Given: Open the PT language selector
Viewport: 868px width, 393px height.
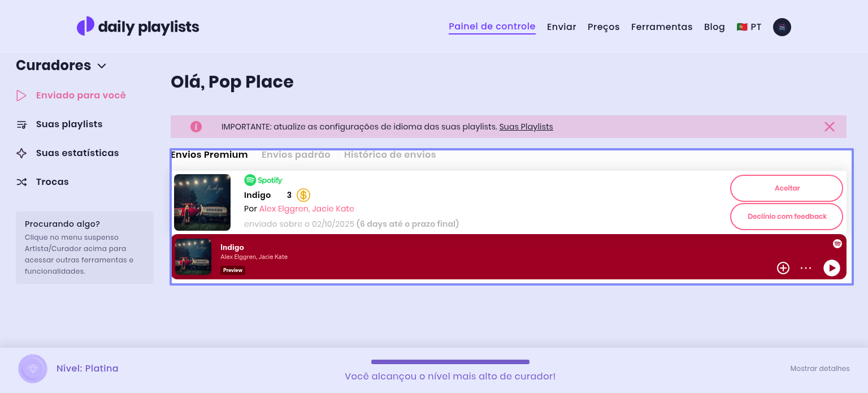Looking at the screenshot, I should click(749, 27).
